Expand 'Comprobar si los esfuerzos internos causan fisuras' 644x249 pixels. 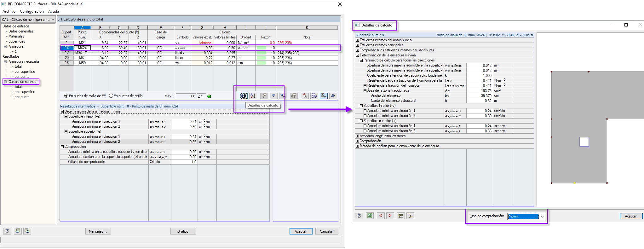coord(357,50)
